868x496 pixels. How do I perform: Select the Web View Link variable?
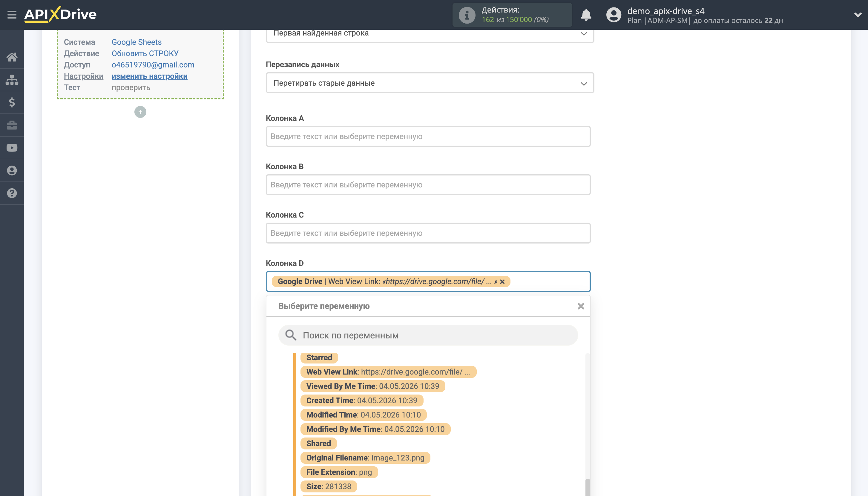click(388, 372)
